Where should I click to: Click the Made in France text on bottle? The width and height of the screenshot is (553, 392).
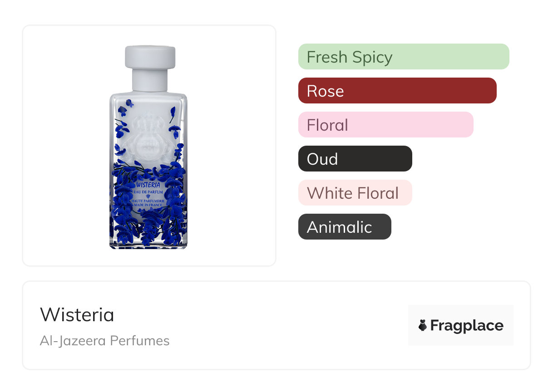coord(149,206)
